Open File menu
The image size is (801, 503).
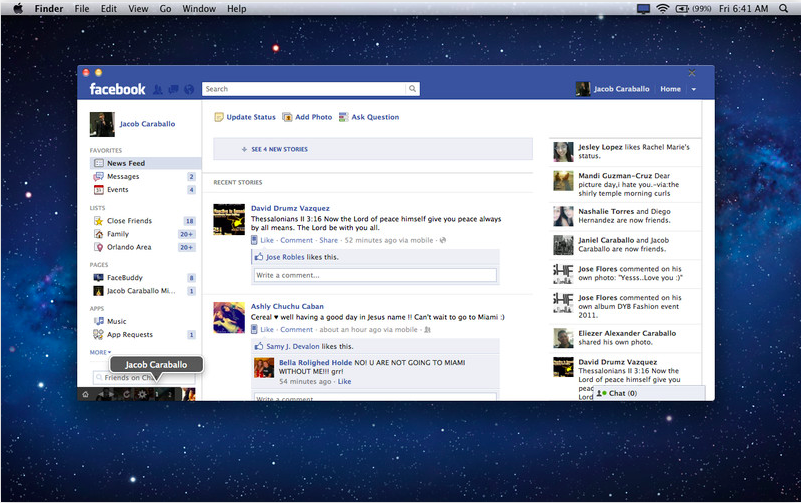coord(82,8)
